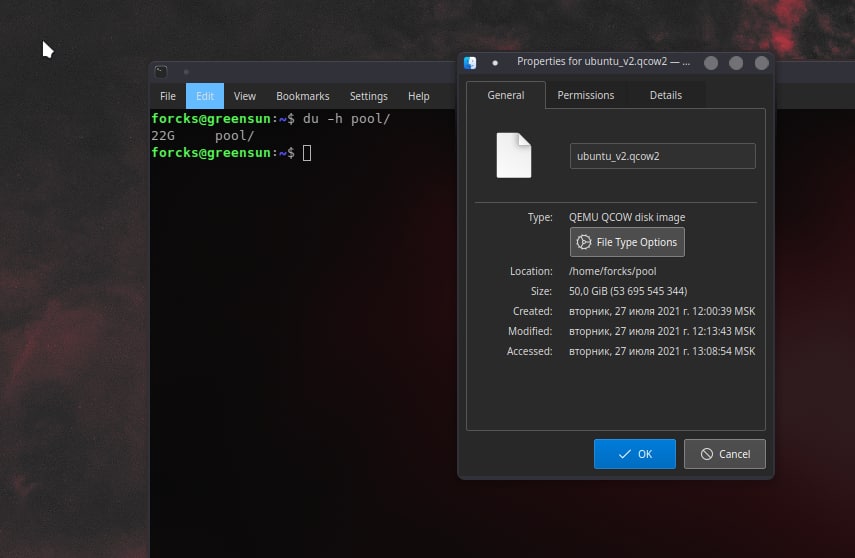Open the Settings menu in Konsole

pos(369,96)
